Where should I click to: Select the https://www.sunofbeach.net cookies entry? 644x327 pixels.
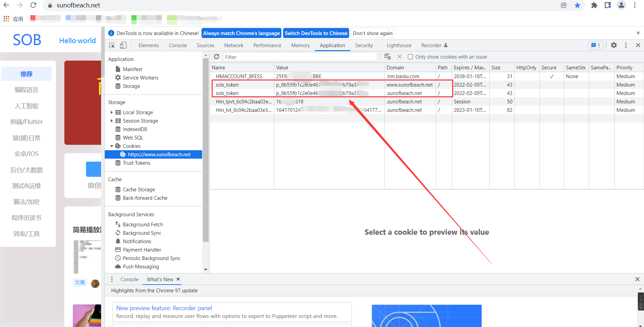(154, 154)
